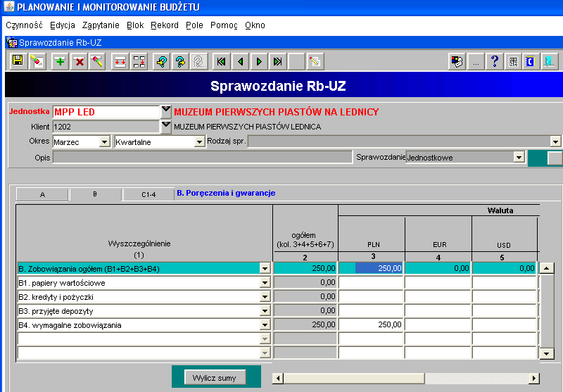Screen dimensions: 563x392
Task: Delete the record using the red X icon
Action: (x=79, y=61)
